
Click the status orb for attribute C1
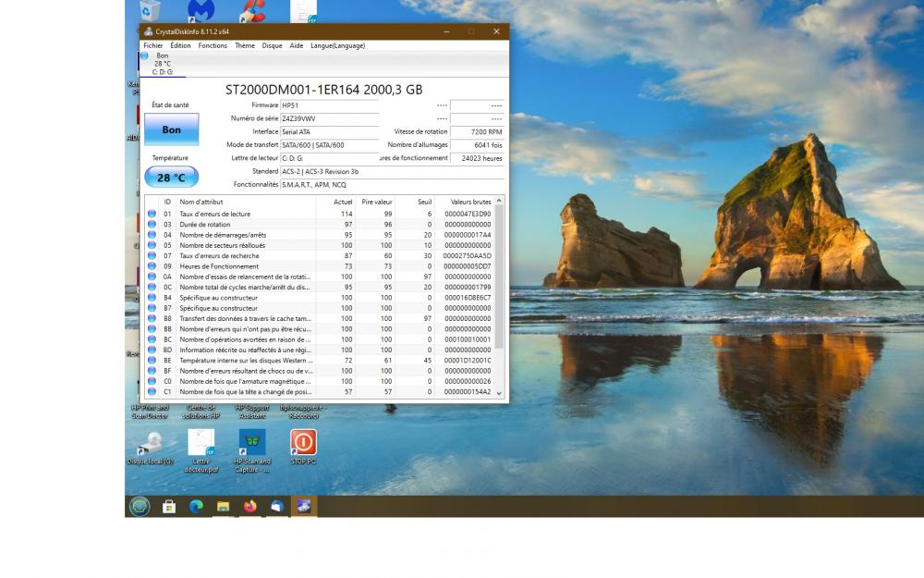[152, 391]
